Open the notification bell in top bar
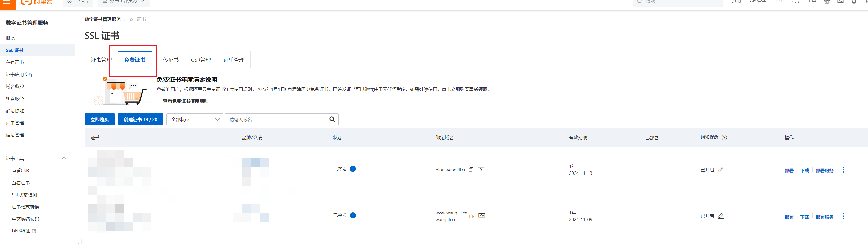Screen dimensions: 868x244 coord(854,2)
